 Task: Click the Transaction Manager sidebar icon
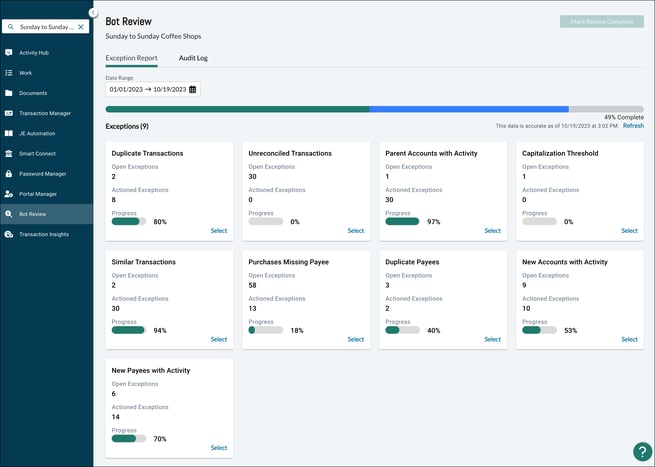(9, 113)
